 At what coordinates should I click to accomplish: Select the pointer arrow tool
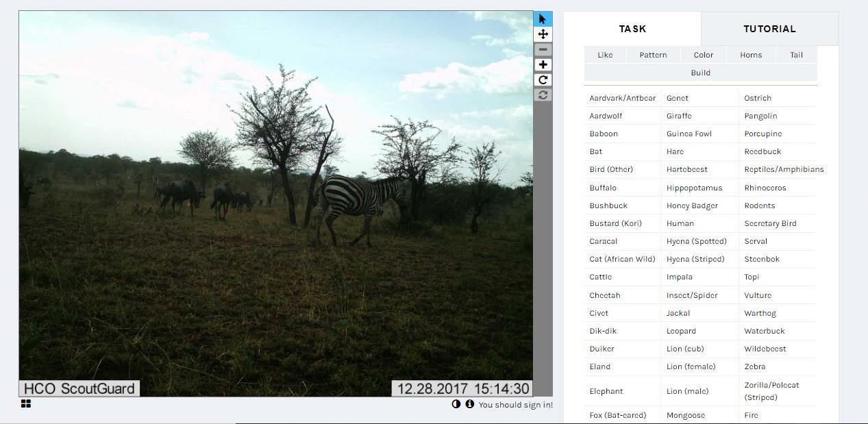[543, 19]
